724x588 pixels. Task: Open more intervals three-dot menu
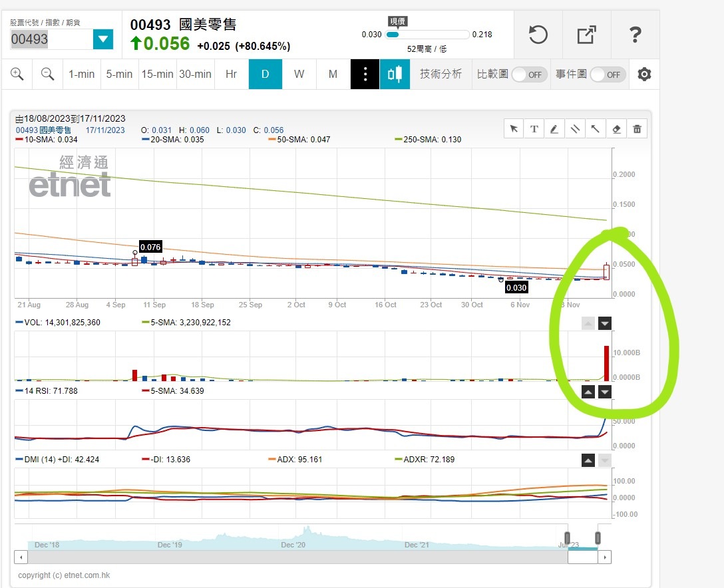(365, 74)
